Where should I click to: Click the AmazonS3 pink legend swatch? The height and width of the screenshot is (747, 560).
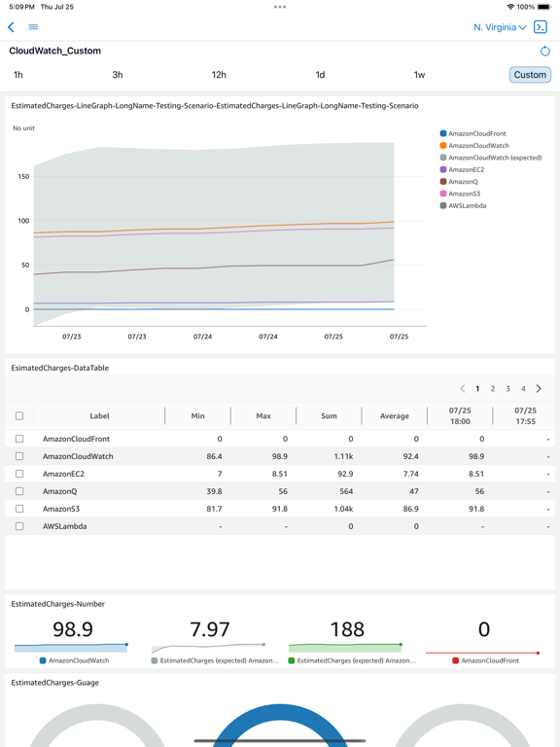pos(443,194)
